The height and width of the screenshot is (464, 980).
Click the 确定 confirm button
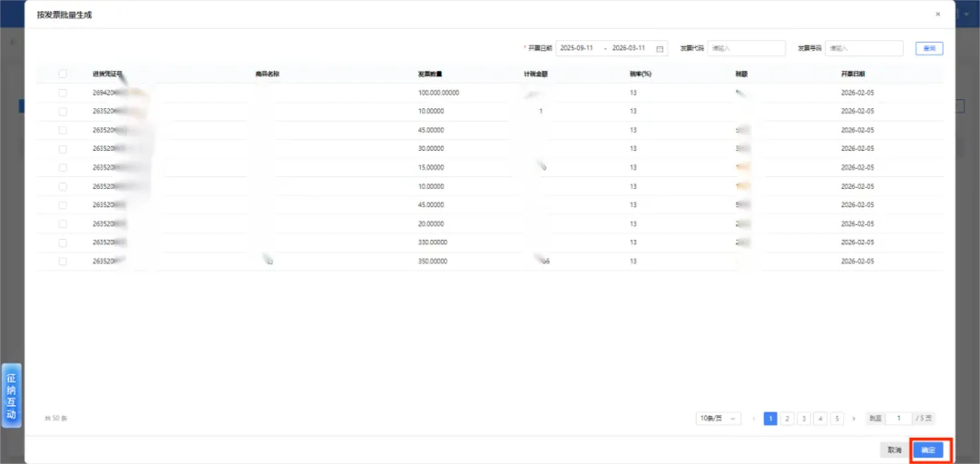click(928, 450)
